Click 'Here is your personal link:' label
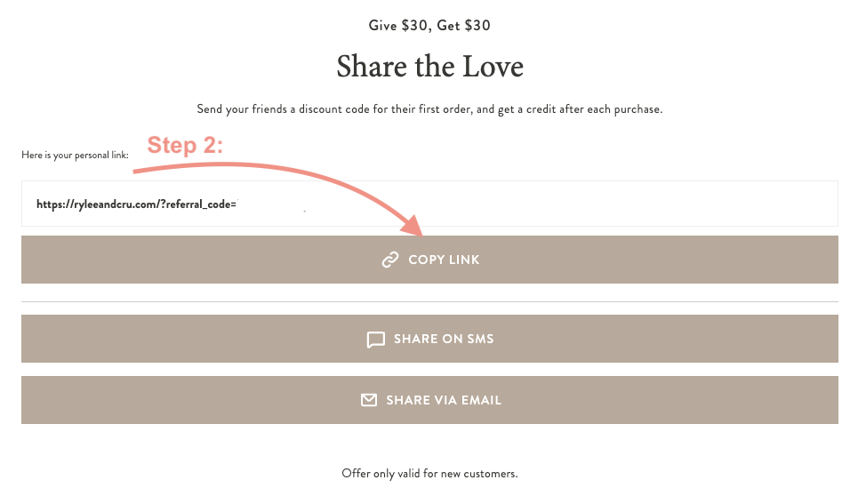 tap(75, 156)
